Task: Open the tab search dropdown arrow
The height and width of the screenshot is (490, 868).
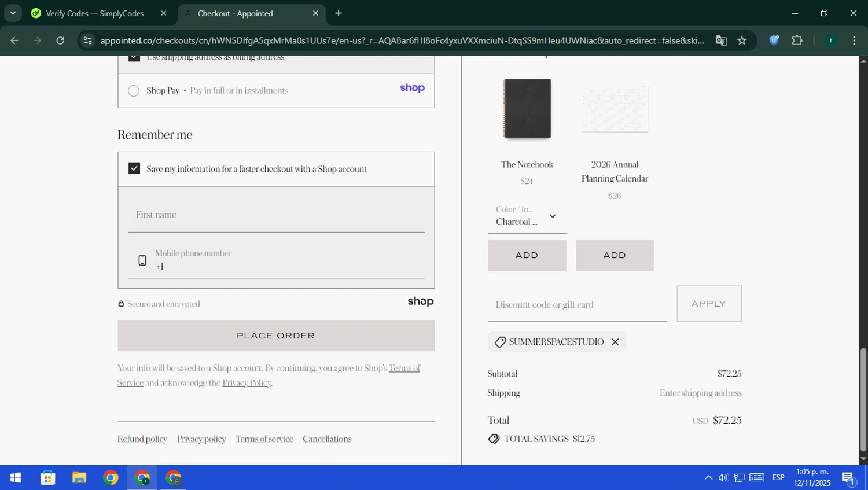Action: click(x=13, y=13)
